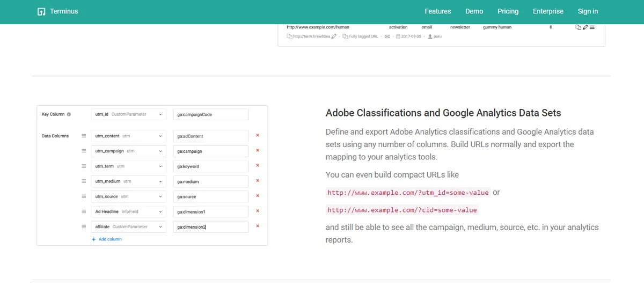Open the Enterprise nav item

[x=548, y=11]
